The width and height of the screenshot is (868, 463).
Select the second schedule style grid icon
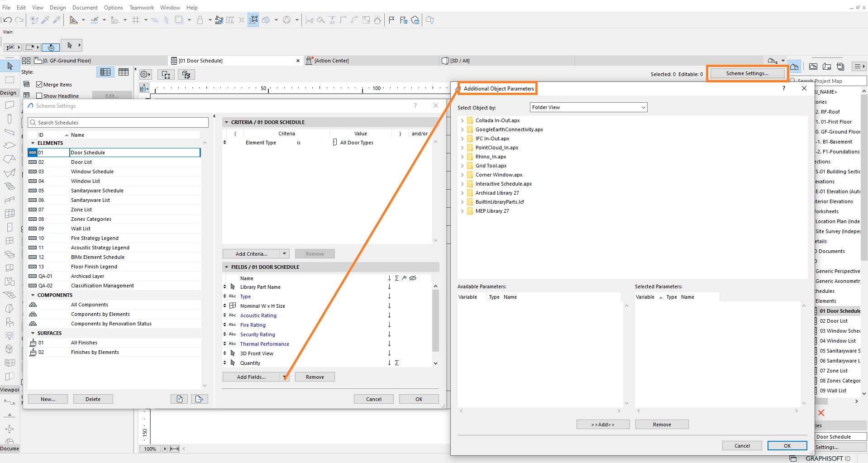tap(124, 72)
